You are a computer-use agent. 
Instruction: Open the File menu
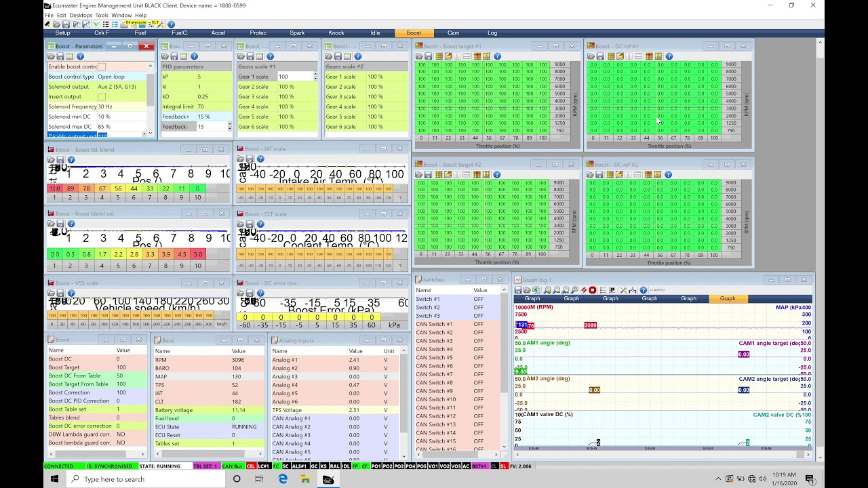click(49, 15)
